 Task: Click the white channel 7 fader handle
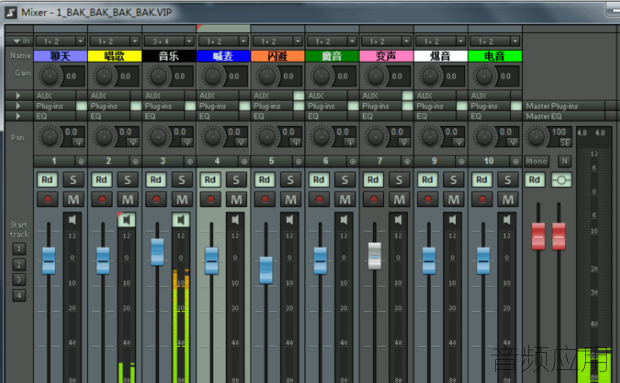[x=374, y=256]
